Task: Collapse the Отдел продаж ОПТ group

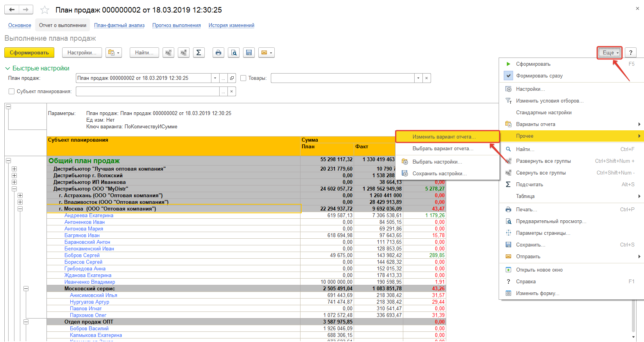Action: click(26, 322)
